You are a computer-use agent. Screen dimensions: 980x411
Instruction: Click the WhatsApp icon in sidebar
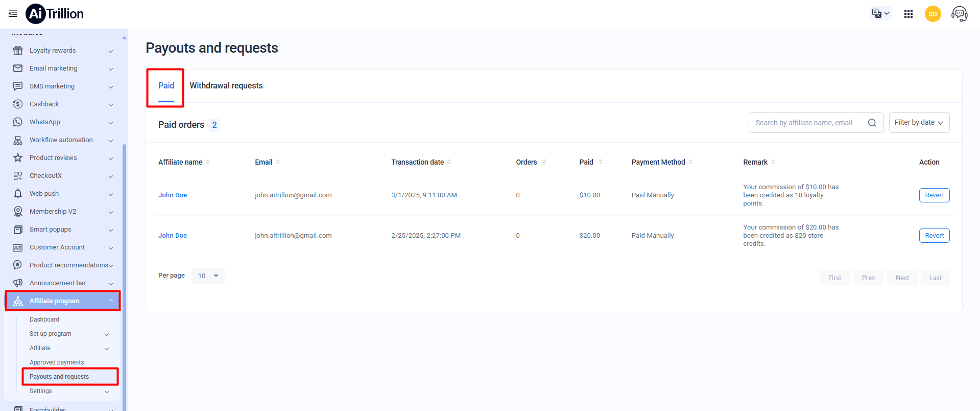18,122
